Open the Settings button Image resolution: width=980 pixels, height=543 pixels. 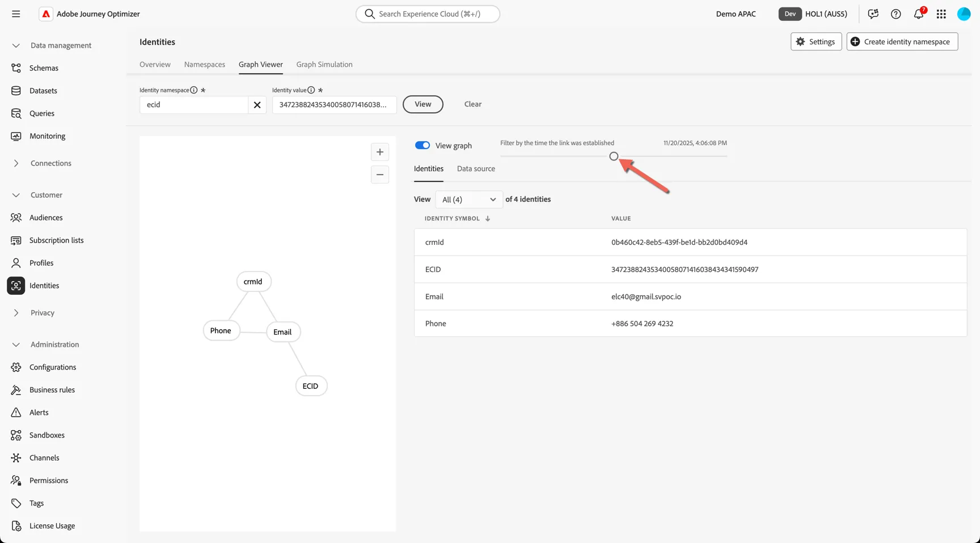click(816, 41)
